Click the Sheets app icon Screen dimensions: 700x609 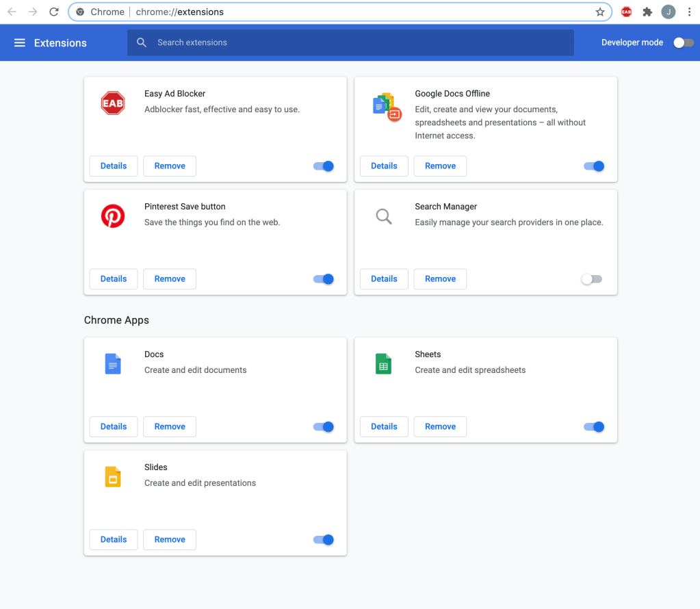[x=383, y=363]
